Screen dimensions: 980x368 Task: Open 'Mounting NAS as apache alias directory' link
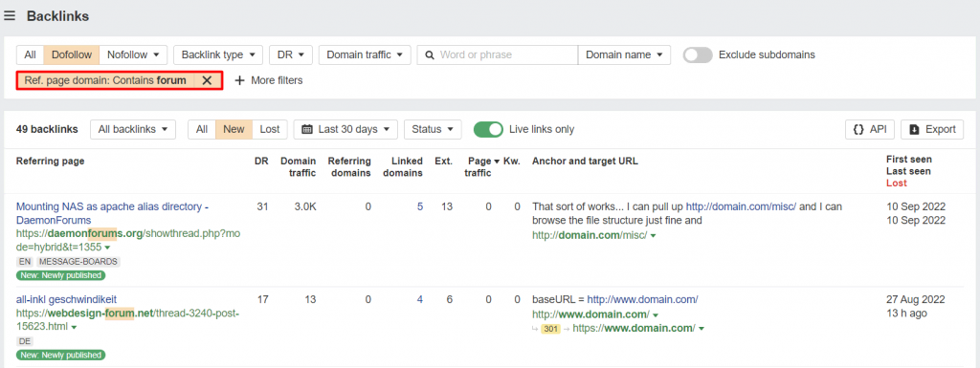[x=113, y=213]
